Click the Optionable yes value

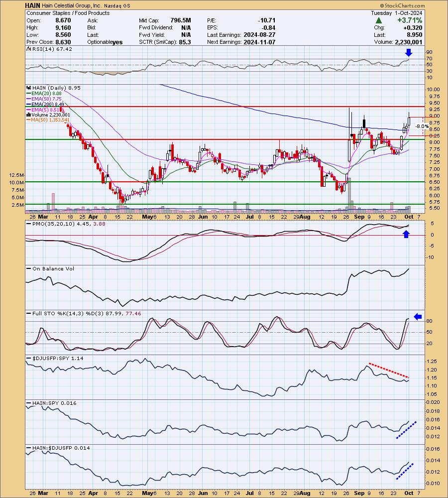117,42
